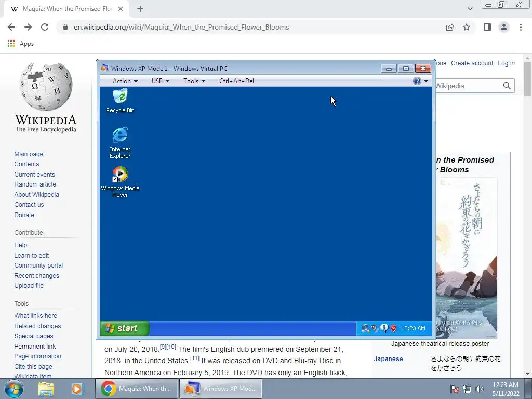
Task: Go back in Chrome
Action: pos(11,27)
